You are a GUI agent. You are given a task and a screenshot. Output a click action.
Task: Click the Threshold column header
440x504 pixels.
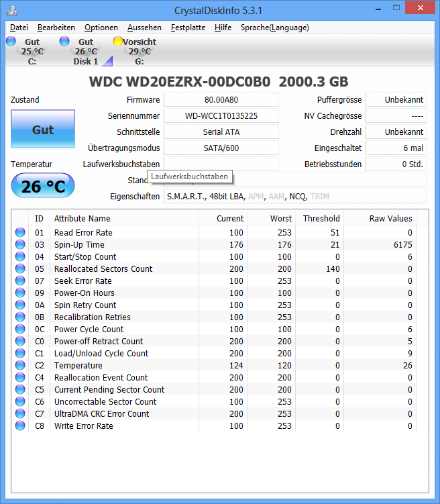pyautogui.click(x=319, y=219)
